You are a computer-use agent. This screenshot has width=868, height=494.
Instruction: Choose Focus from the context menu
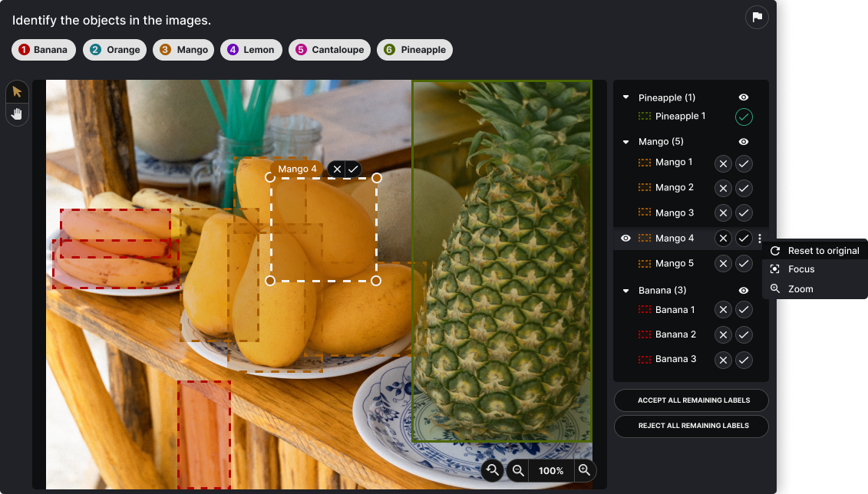point(815,269)
